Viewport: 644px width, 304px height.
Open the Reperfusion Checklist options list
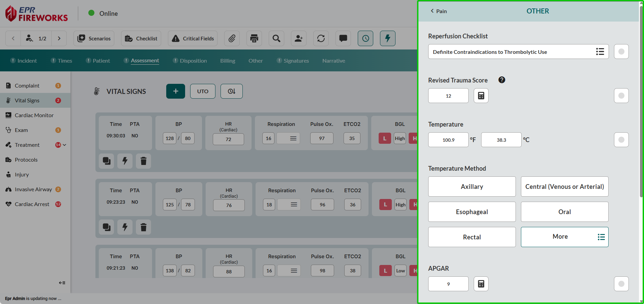600,51
